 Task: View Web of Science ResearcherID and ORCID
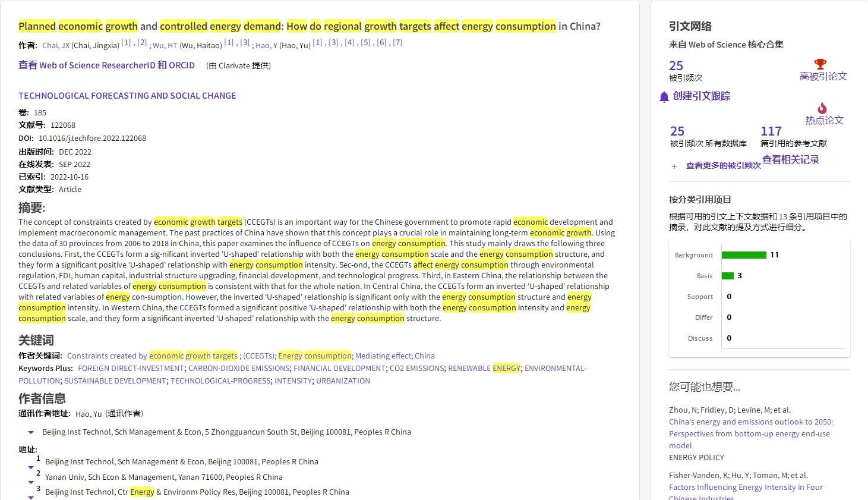tap(106, 65)
